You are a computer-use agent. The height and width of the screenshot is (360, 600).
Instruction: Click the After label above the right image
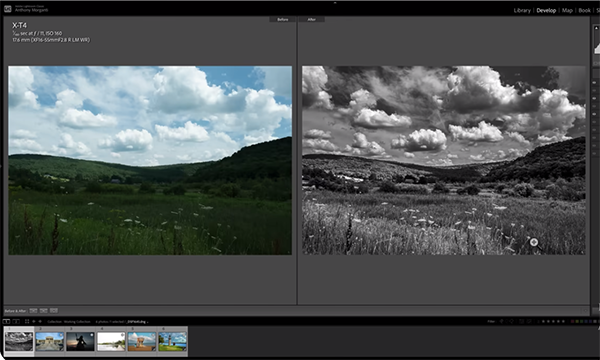tap(311, 20)
